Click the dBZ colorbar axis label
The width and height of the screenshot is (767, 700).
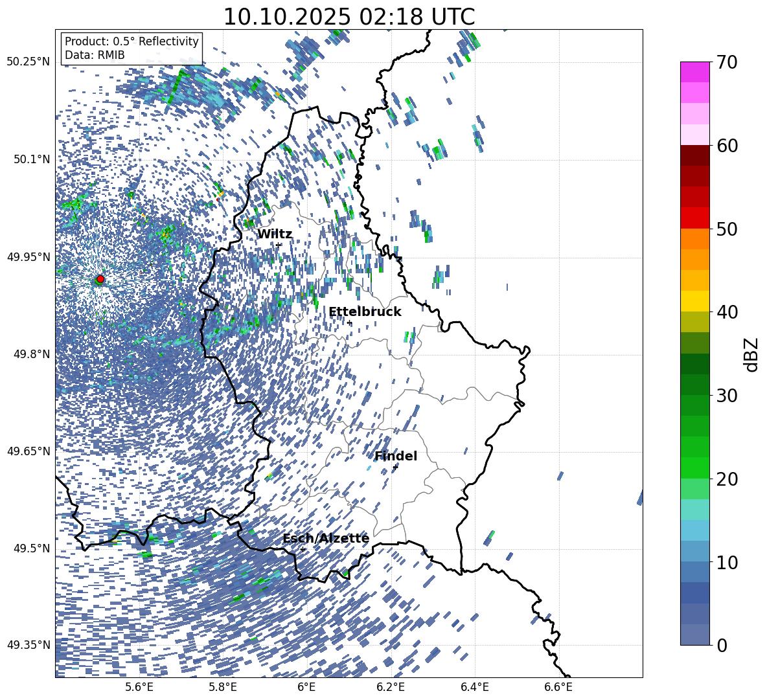click(751, 354)
